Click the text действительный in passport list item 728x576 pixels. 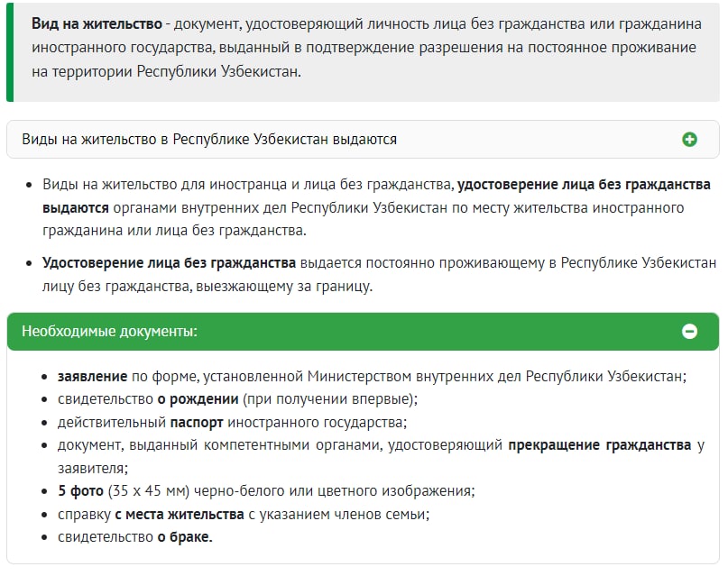[112, 422]
